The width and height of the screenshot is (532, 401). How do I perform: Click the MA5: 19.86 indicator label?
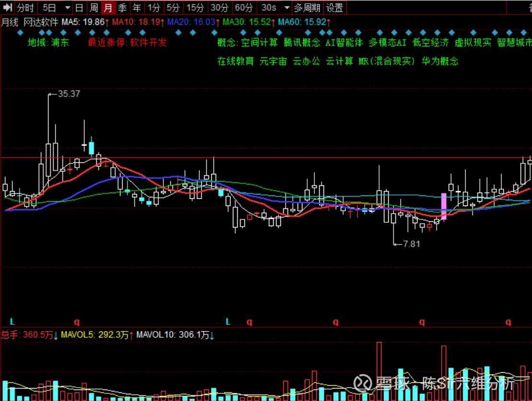coord(85,23)
